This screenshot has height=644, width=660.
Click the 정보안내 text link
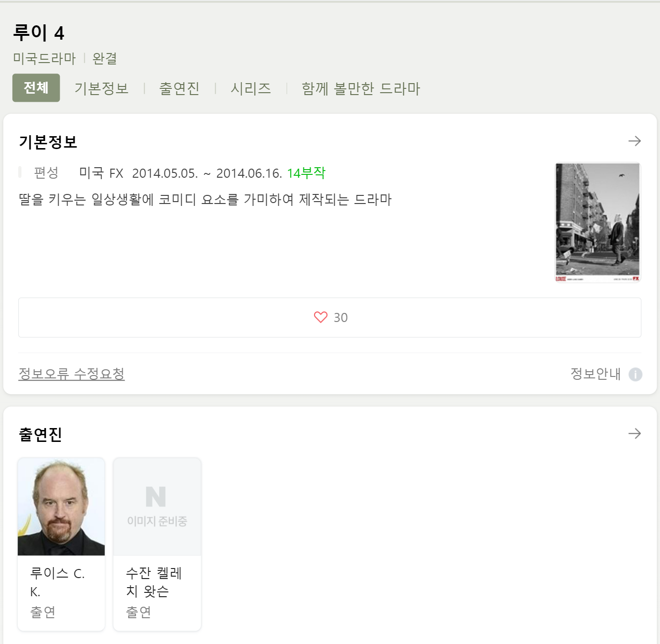pyautogui.click(x=595, y=374)
